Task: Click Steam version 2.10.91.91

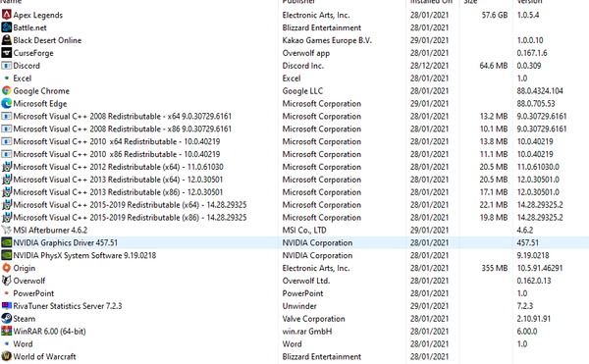Action: (x=533, y=319)
